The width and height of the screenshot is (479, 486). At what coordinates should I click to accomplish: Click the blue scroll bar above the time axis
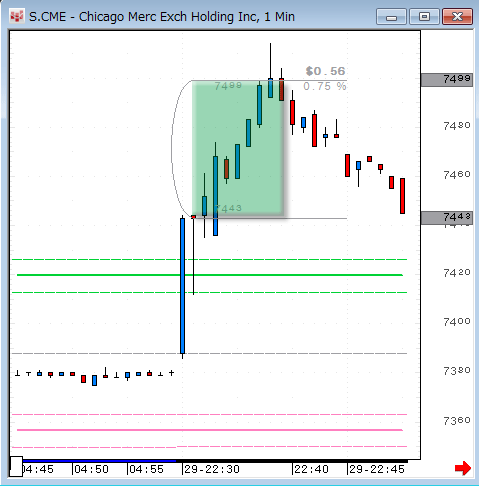point(99,461)
